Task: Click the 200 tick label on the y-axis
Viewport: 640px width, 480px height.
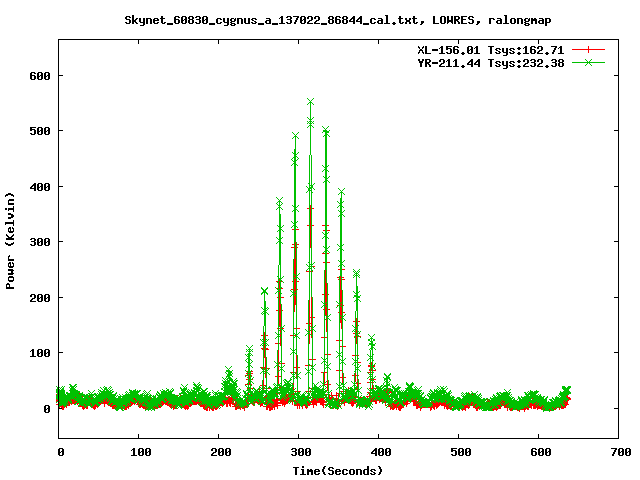Action: click(40, 298)
